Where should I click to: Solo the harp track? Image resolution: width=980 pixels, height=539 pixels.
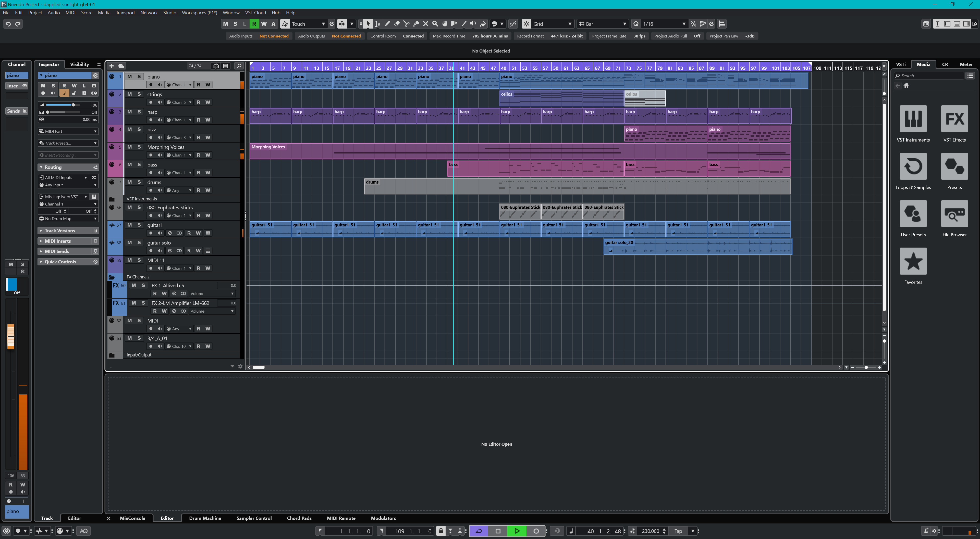tap(139, 112)
